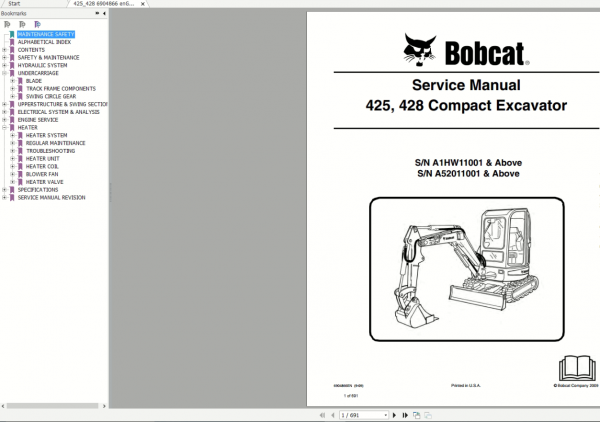Open the ELECTRICAL SYSTEM & ANALYSIS bookmark

point(59,112)
